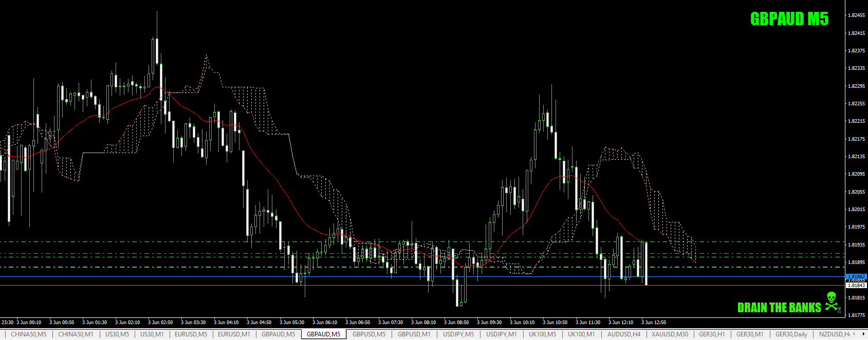
Task: Click the active highlighted GBPAUD,M5 tab
Action: point(323,334)
